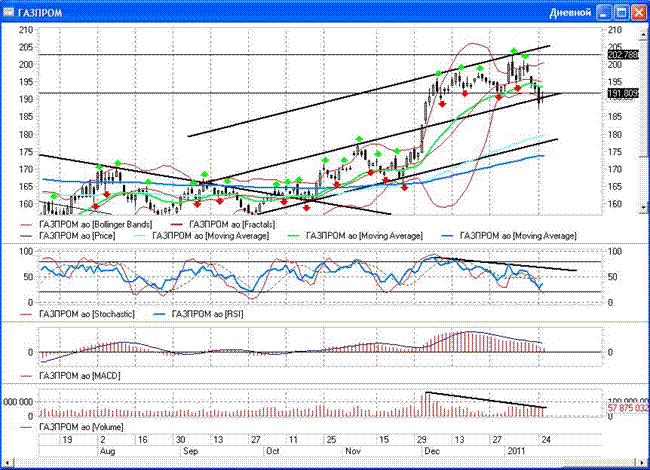
Task: Select the RSI legend entry
Action: (x=199, y=314)
